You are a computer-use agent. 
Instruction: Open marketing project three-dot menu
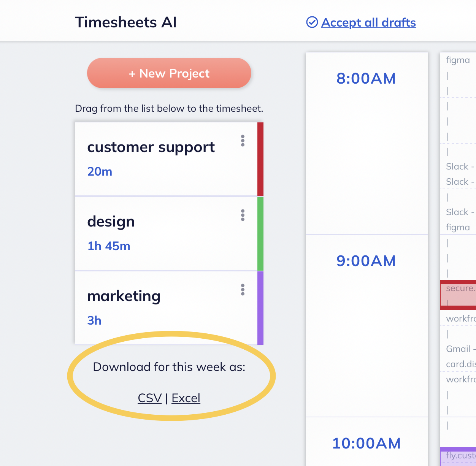(x=243, y=290)
